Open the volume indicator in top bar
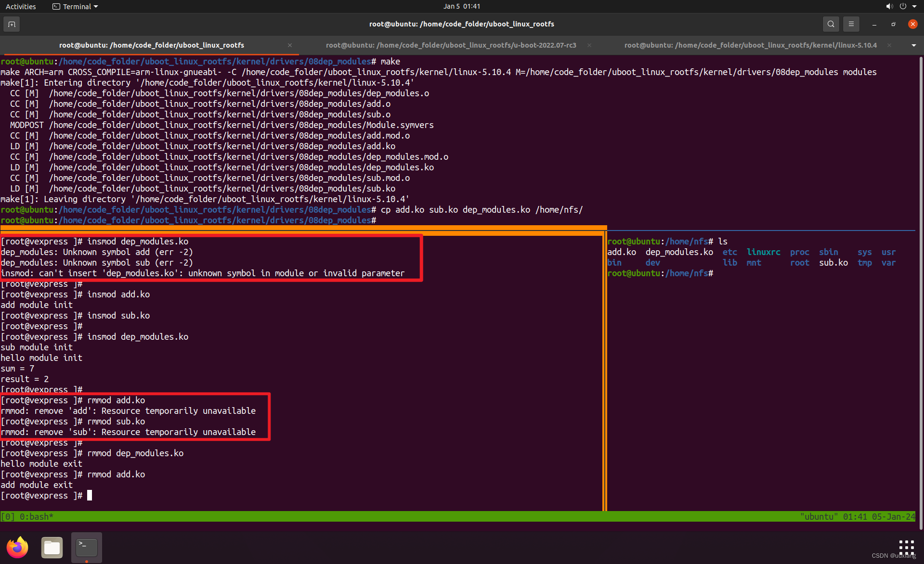 point(889,6)
